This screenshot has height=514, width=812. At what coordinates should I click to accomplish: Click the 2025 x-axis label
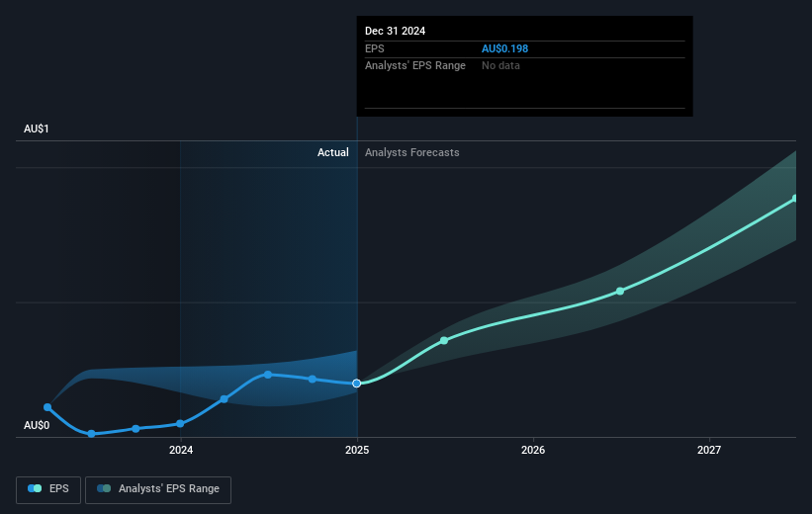tap(357, 451)
